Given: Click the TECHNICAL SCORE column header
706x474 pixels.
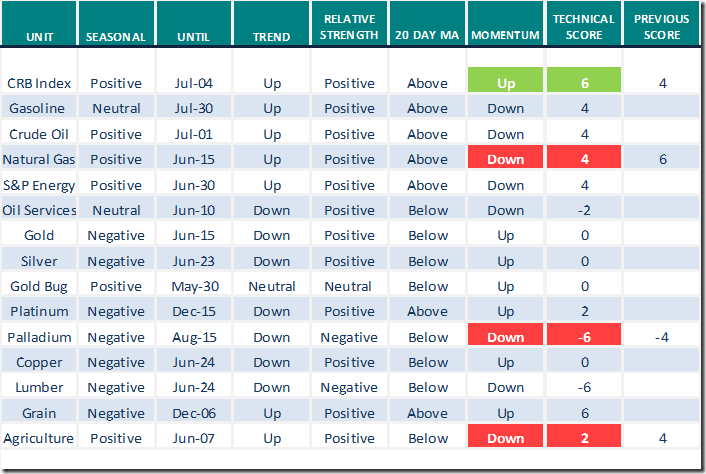Looking at the screenshot, I should (585, 27).
